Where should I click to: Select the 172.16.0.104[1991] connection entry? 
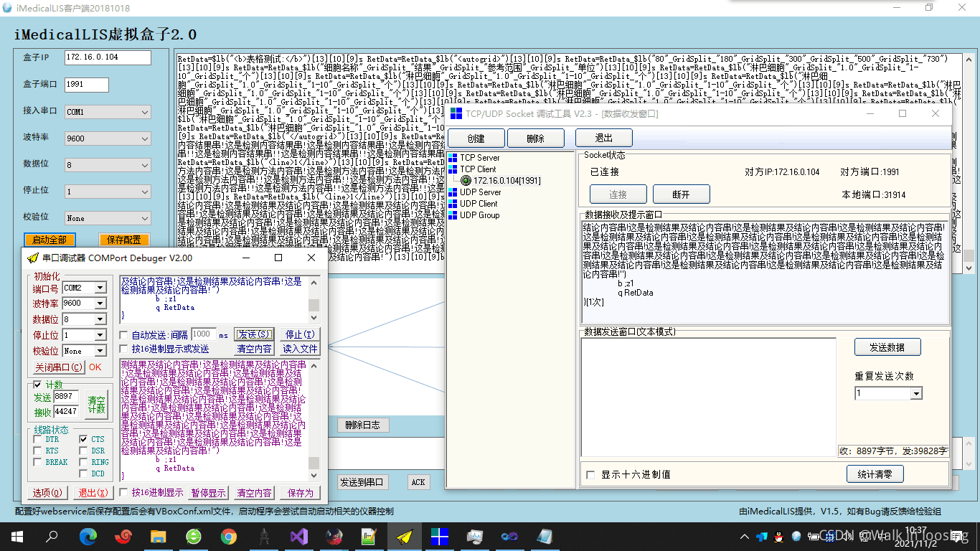pyautogui.click(x=501, y=181)
